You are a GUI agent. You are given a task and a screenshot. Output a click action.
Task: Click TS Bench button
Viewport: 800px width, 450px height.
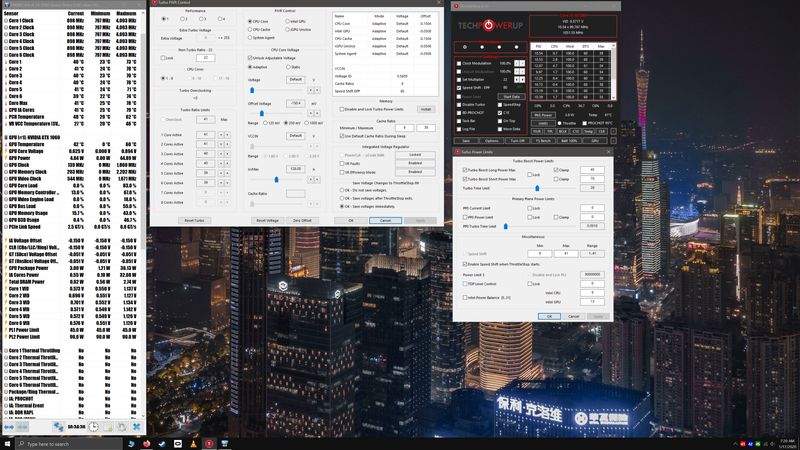[543, 141]
